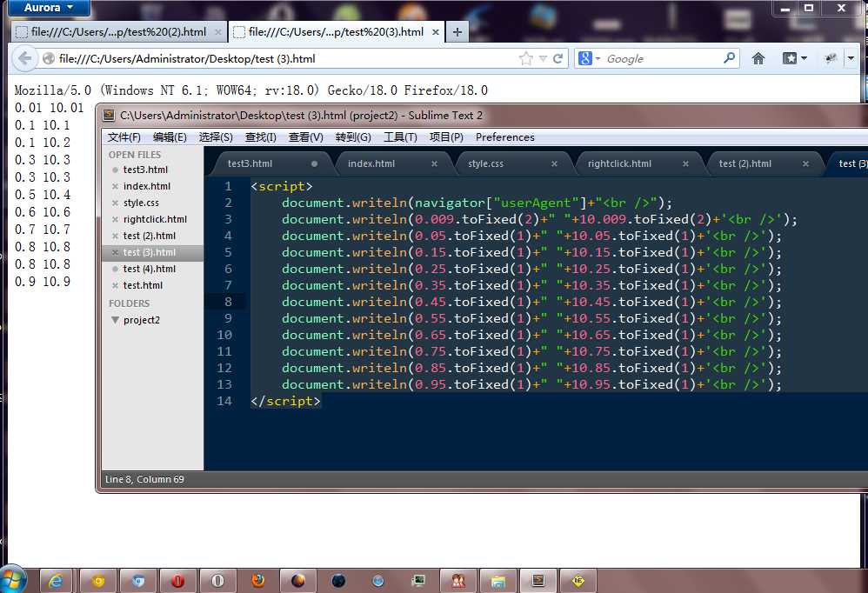Open the 查找(I) menu

pyautogui.click(x=261, y=137)
